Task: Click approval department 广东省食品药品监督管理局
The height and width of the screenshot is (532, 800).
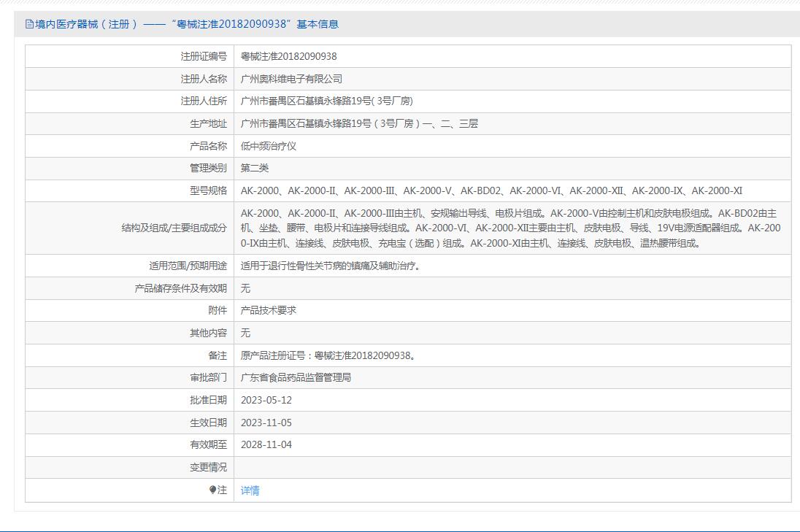Action: (296, 377)
